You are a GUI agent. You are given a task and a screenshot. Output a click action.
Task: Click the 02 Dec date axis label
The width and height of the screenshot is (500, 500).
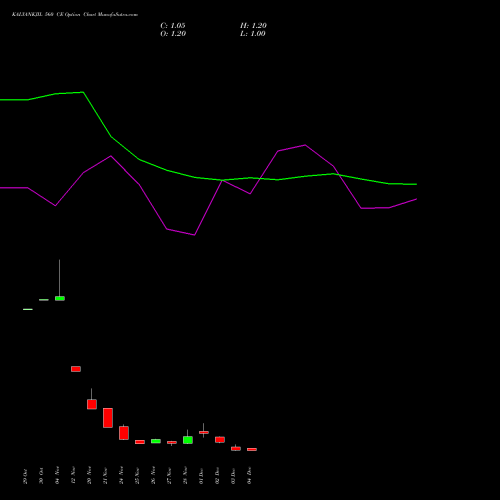coord(218,476)
